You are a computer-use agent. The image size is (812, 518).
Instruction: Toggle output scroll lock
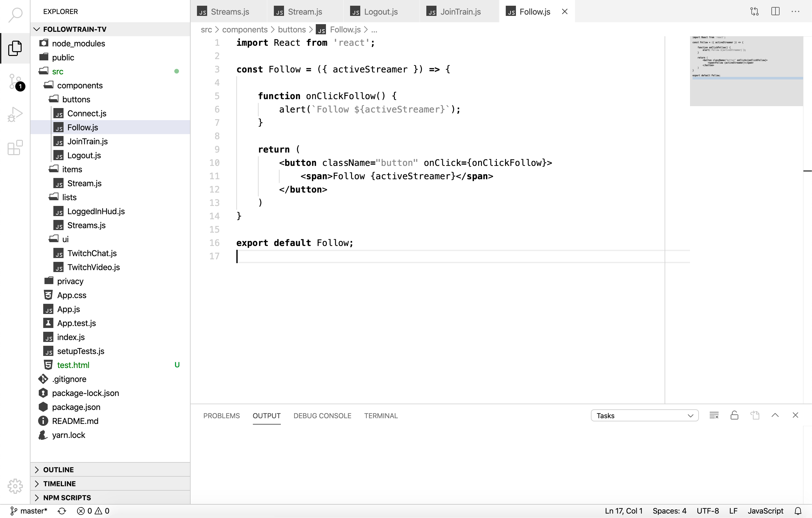coord(734,415)
